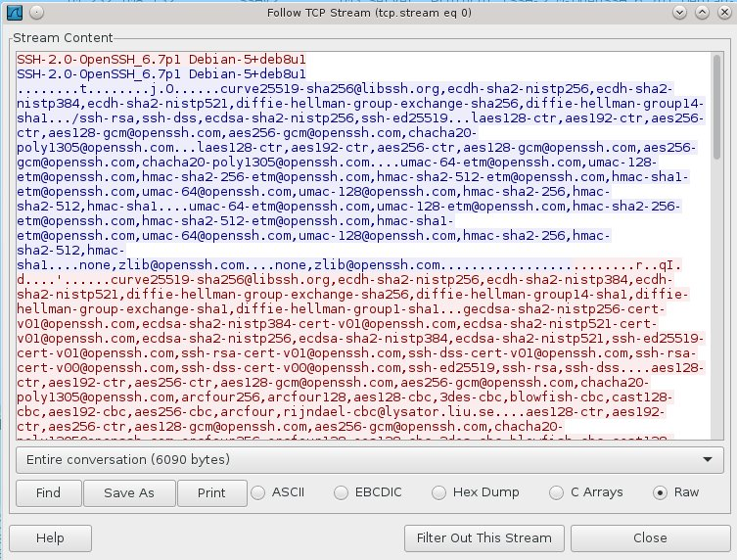Click the round pin button beside the Wireshark icon
737x560 pixels.
pyautogui.click(x=37, y=13)
